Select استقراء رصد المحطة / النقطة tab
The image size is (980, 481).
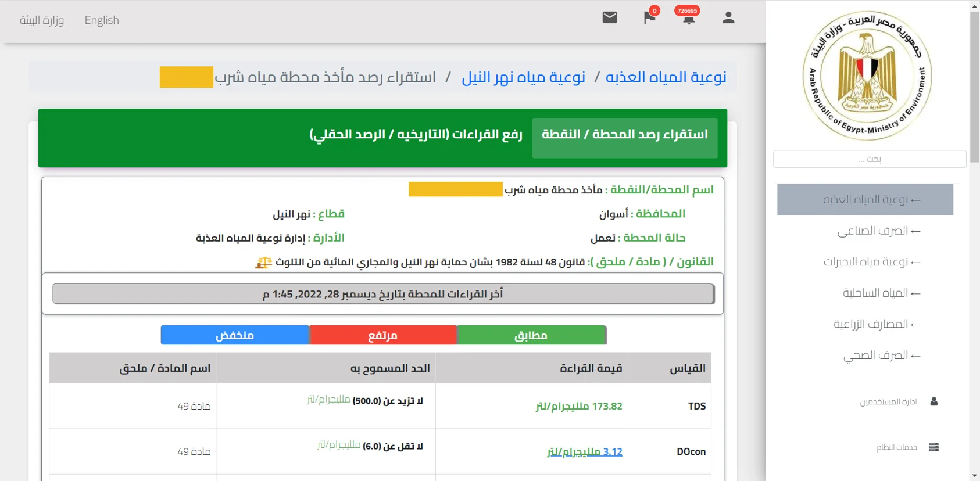[625, 138]
